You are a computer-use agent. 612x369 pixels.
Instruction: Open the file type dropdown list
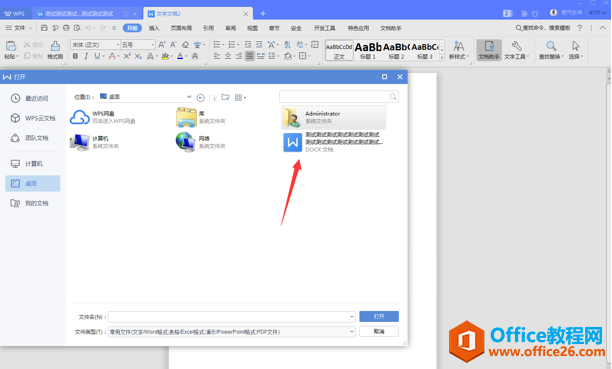352,332
